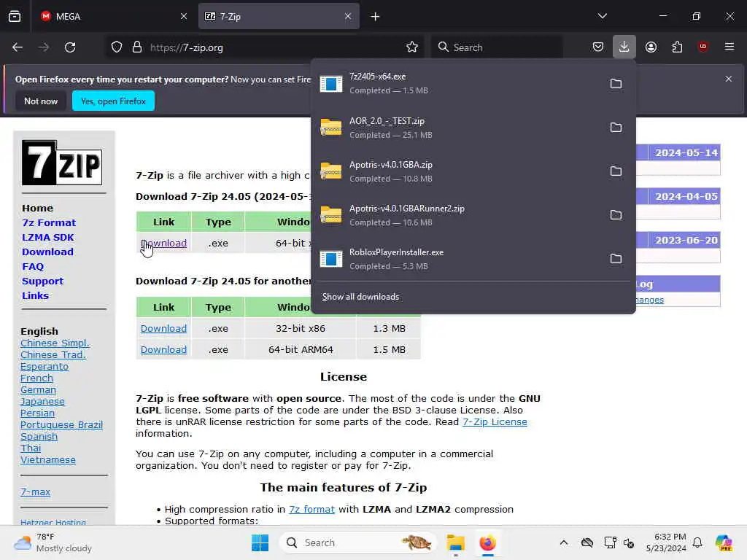
Task: Open the Windows Start menu
Action: coord(260,542)
